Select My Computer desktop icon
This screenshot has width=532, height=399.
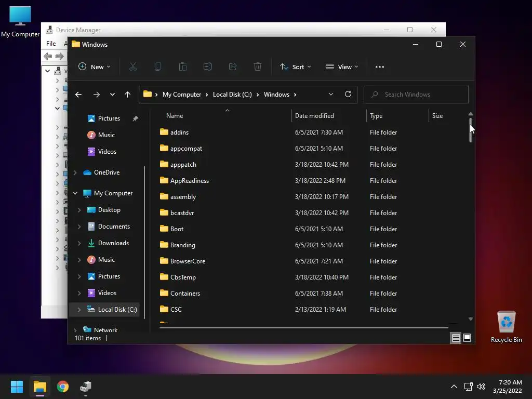pos(20,22)
